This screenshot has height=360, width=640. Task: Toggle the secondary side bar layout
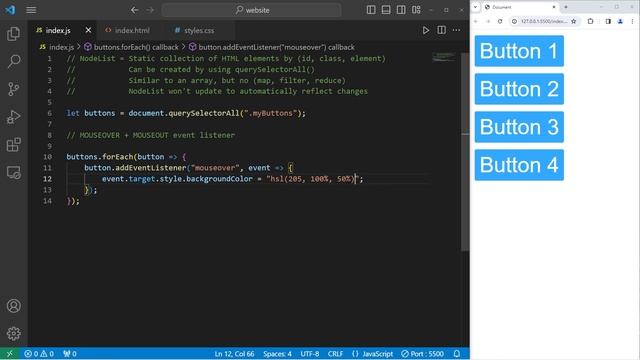401,10
